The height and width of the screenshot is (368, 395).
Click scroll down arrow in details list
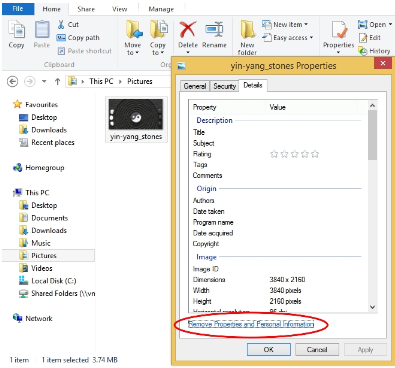(x=373, y=307)
